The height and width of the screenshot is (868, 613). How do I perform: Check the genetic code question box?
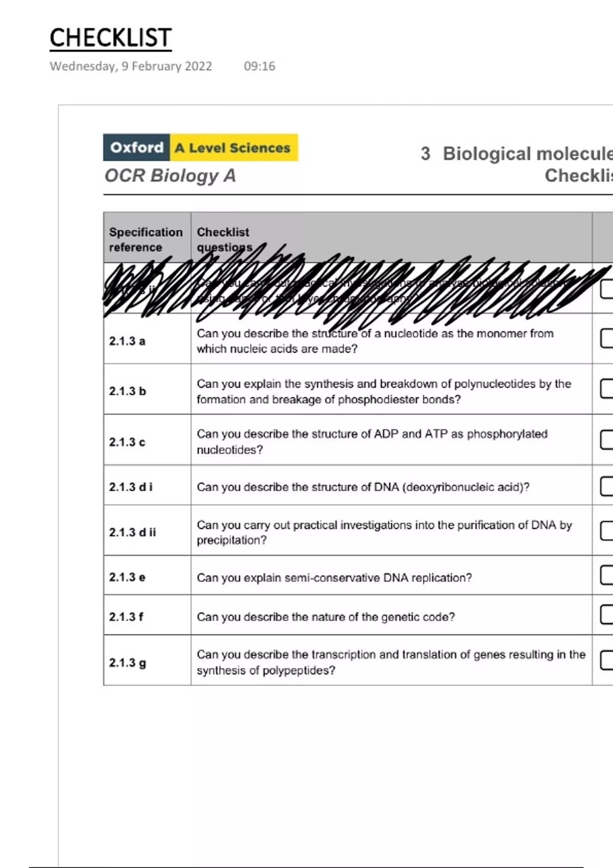[607, 614]
